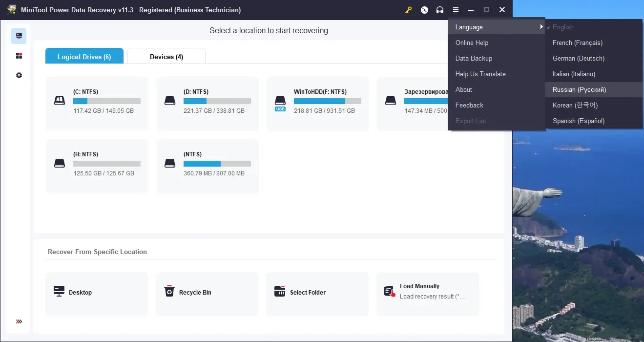Click "Recover From Specific Location" heading
644x342 pixels.
[97, 252]
